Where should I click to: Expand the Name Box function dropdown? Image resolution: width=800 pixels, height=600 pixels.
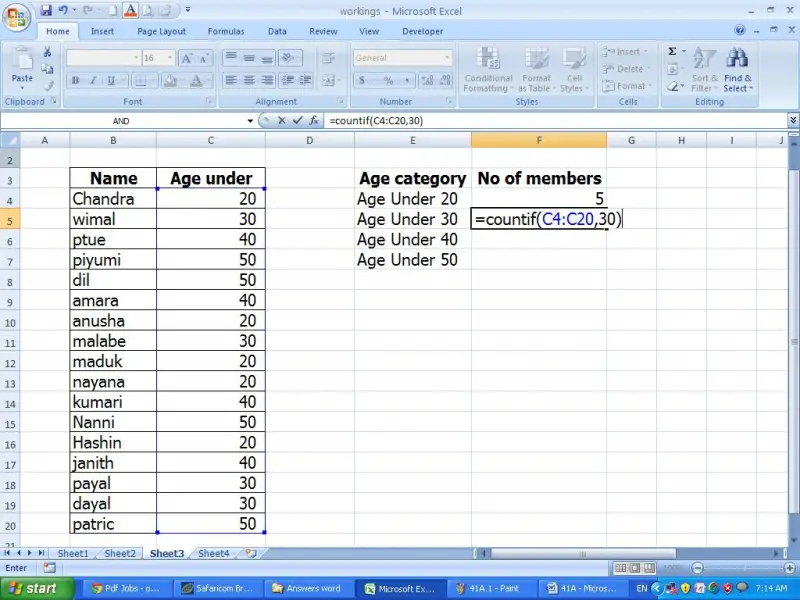(x=250, y=121)
